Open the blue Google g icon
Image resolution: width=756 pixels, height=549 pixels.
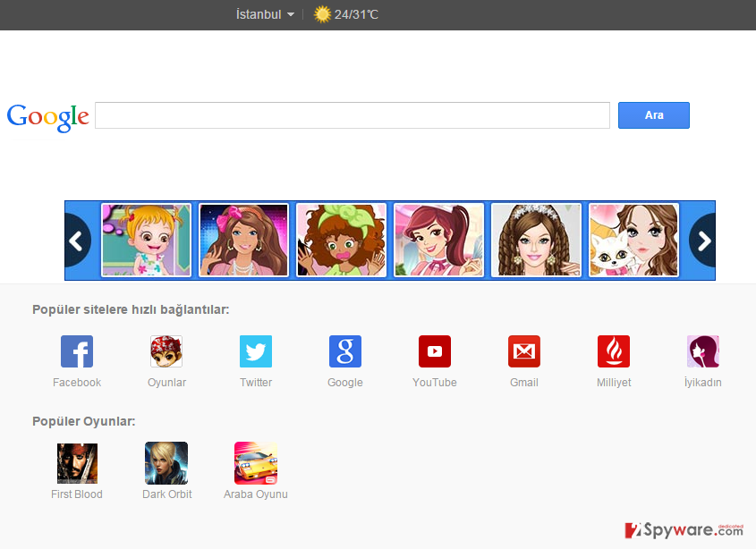(345, 351)
